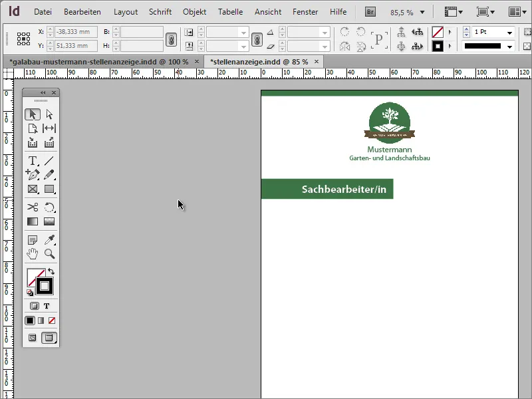
Task: Select the Gradient Swatch tool
Action: [33, 221]
